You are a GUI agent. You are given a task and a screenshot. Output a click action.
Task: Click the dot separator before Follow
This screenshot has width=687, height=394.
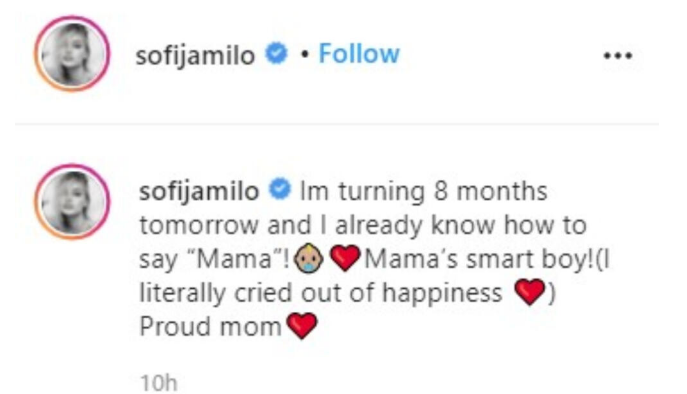point(305,55)
